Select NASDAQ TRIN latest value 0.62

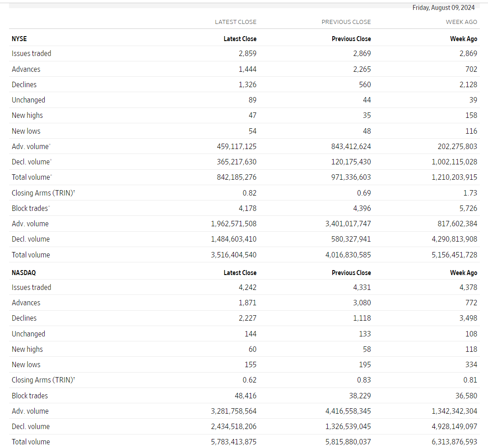click(x=250, y=380)
